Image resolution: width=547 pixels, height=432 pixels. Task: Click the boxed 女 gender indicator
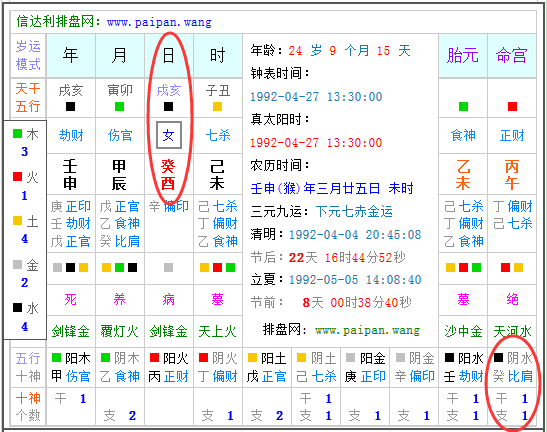coord(168,135)
